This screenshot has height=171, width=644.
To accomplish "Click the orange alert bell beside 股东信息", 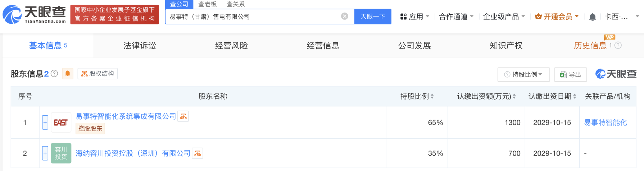I will click(x=68, y=74).
